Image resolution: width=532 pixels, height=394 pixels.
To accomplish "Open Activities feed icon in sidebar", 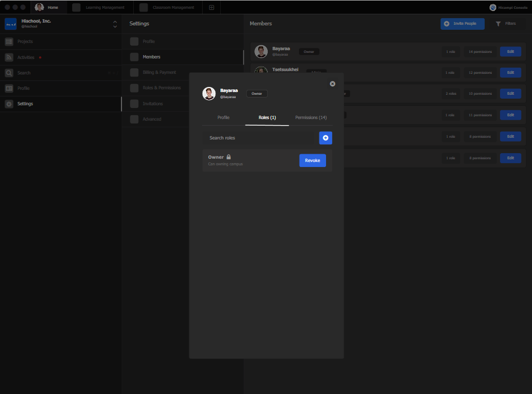I will [x=9, y=57].
